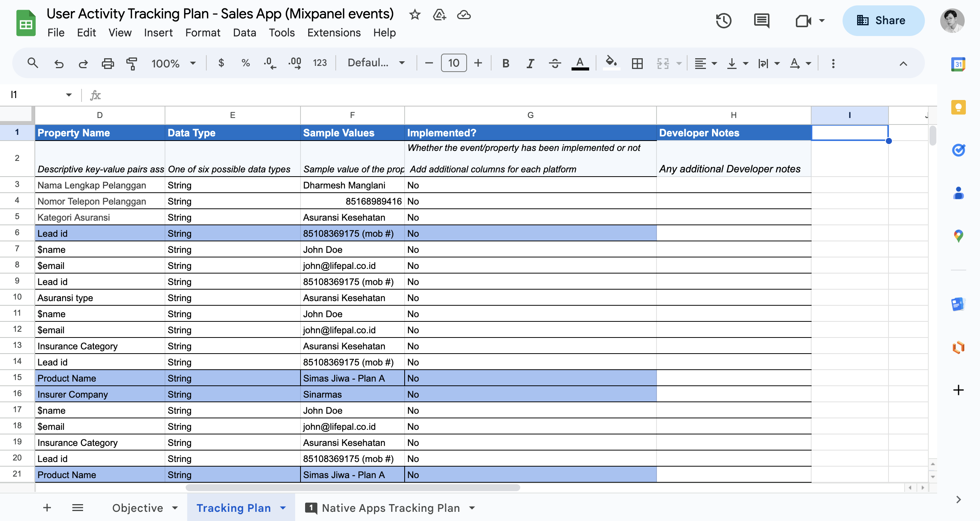Screen dimensions: 980x521
Task: Expand the name box dropdown
Action: coord(69,95)
